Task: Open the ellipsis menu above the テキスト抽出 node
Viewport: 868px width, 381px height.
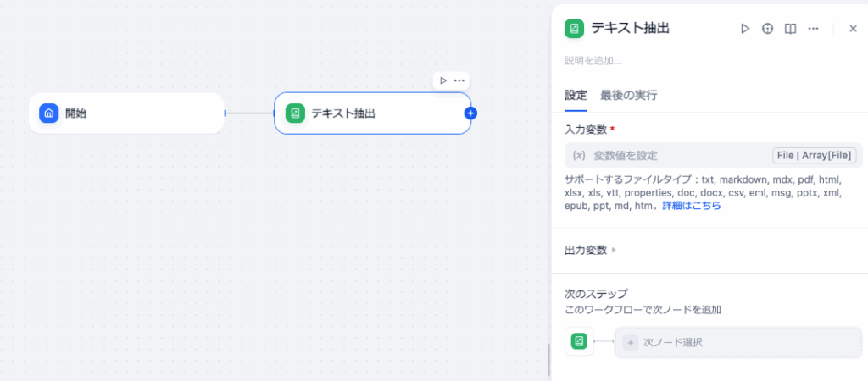Action: click(459, 80)
